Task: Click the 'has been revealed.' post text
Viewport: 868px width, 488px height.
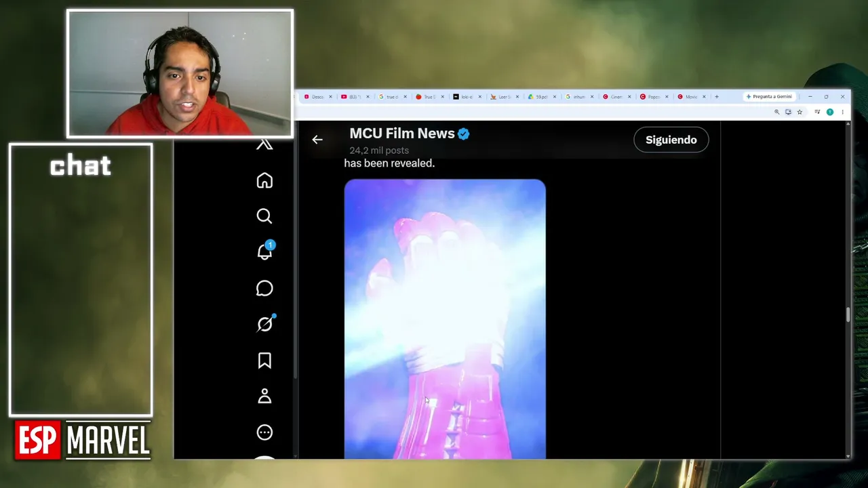Action: 389,163
